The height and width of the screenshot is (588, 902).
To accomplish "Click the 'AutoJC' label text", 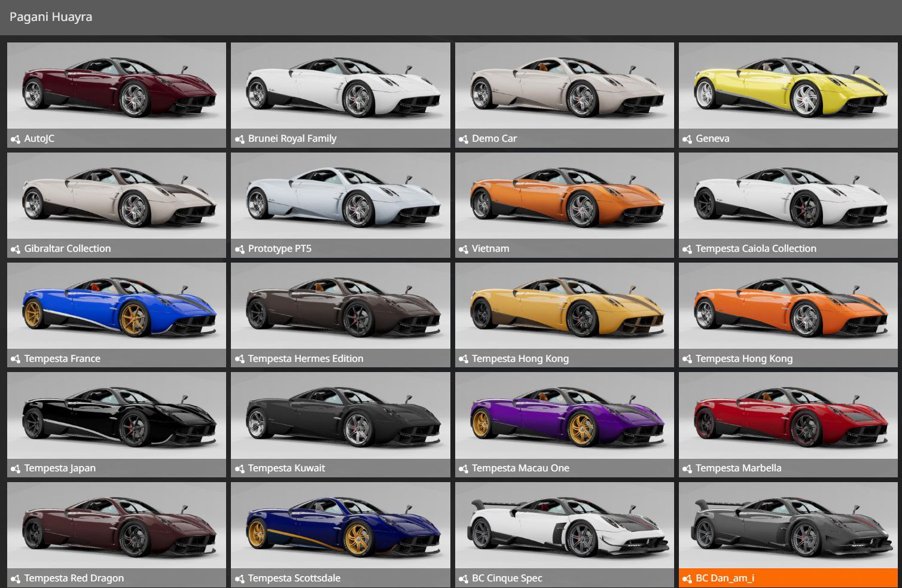I will pos(39,139).
